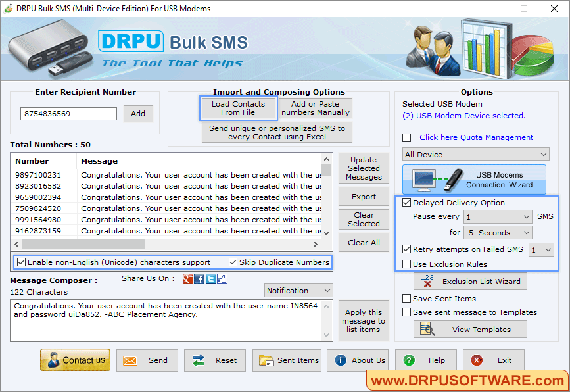This screenshot has height=392, width=570.
Task: Toggle Skip Duplicate Numbers checkbox
Action: [233, 262]
